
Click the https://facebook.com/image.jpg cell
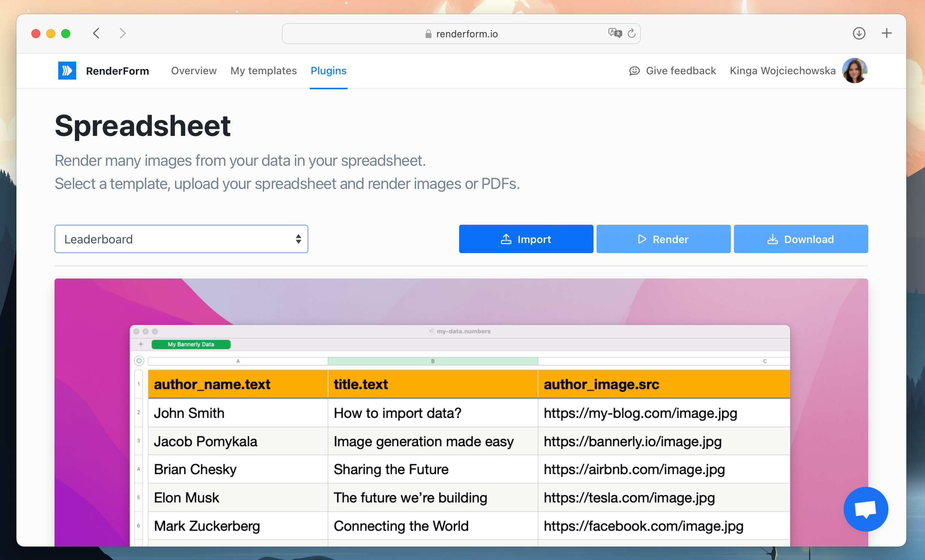point(664,526)
